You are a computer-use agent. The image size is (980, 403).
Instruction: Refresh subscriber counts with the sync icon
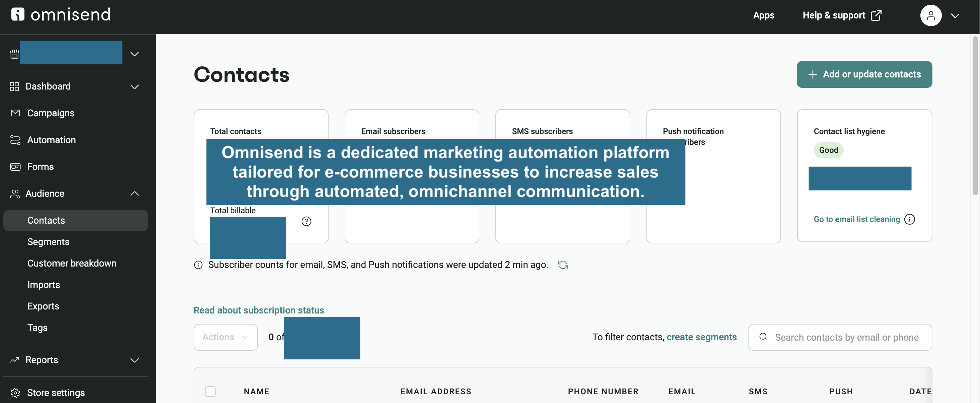click(x=563, y=265)
